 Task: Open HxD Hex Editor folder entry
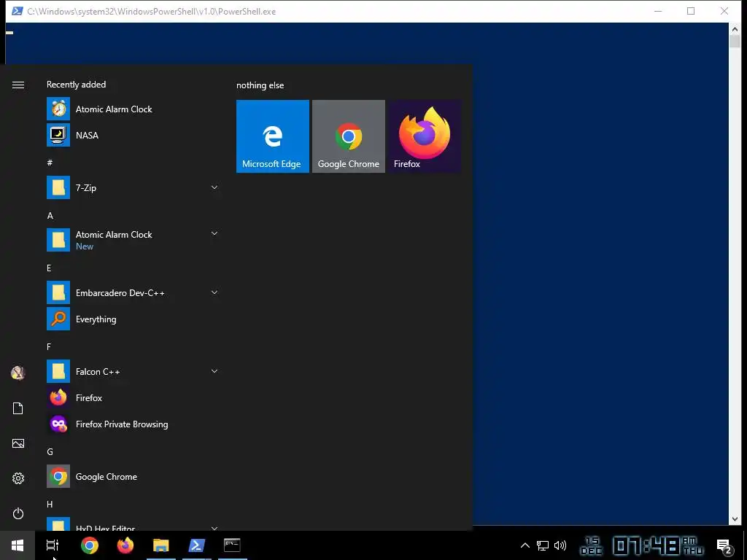pyautogui.click(x=133, y=524)
